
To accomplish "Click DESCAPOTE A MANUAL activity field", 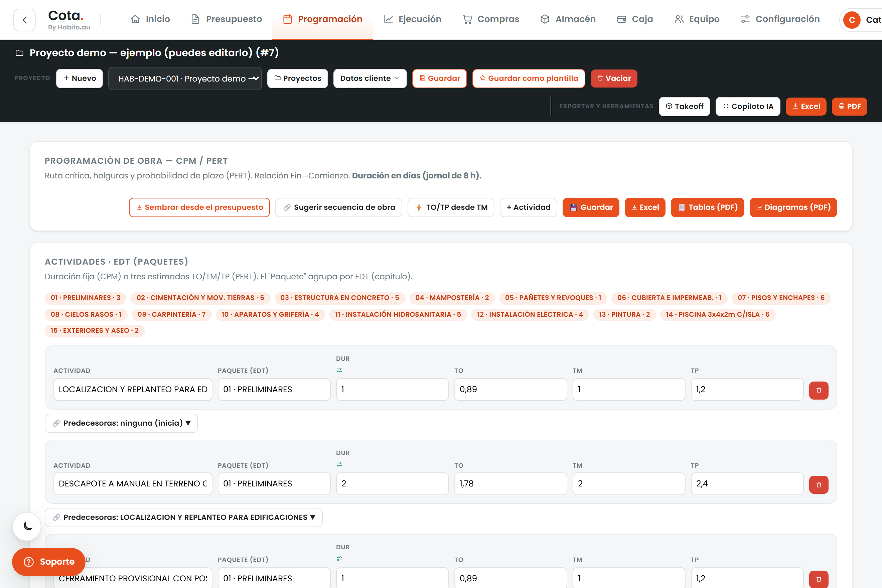I will pyautogui.click(x=133, y=484).
